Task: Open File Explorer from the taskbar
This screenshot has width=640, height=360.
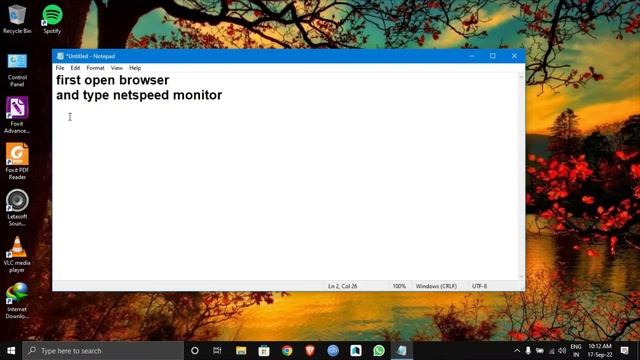Action: coord(241,351)
